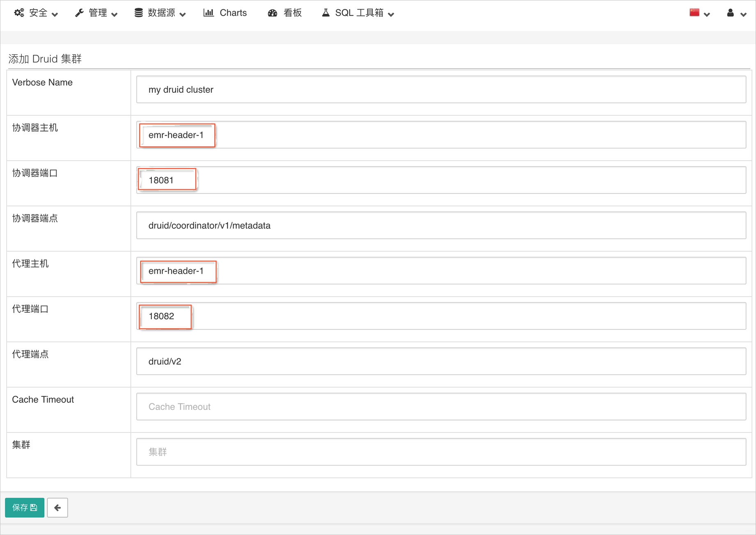Expand the 管理 dropdown chevron
The height and width of the screenshot is (535, 756).
click(115, 14)
